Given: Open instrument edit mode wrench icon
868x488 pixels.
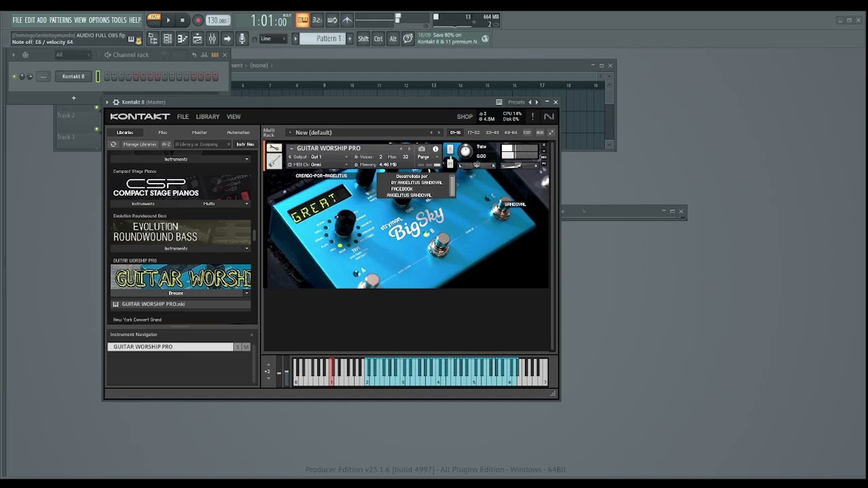Looking at the screenshot, I should (274, 148).
